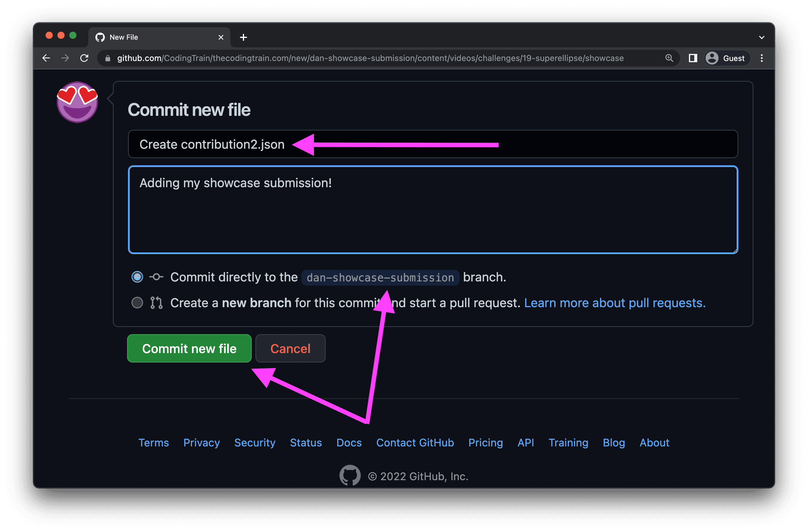Viewport: 808px width, 532px height.
Task: Focus the extended description text area
Action: (433, 209)
